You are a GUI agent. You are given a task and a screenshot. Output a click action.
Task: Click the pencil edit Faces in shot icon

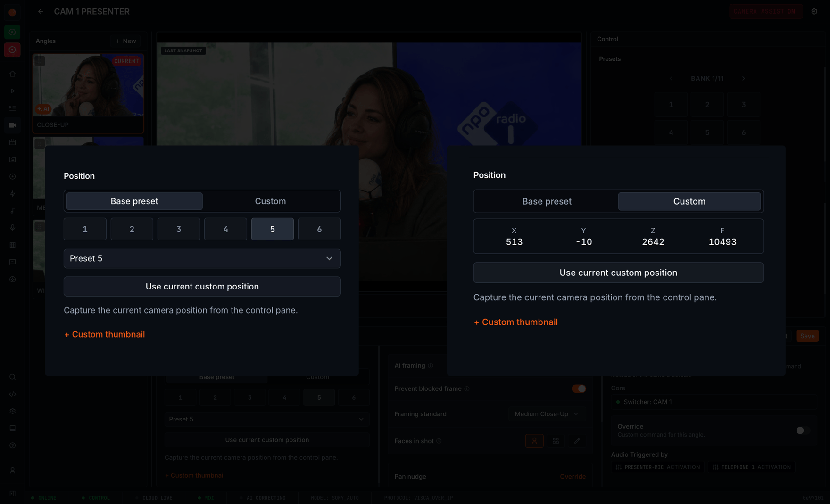pos(577,441)
